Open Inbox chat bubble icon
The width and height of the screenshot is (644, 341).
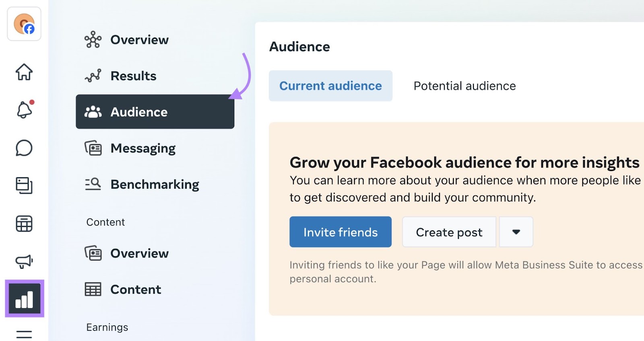24,148
